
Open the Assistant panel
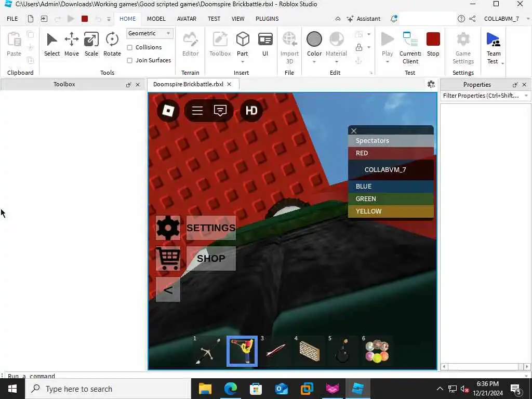(x=363, y=19)
